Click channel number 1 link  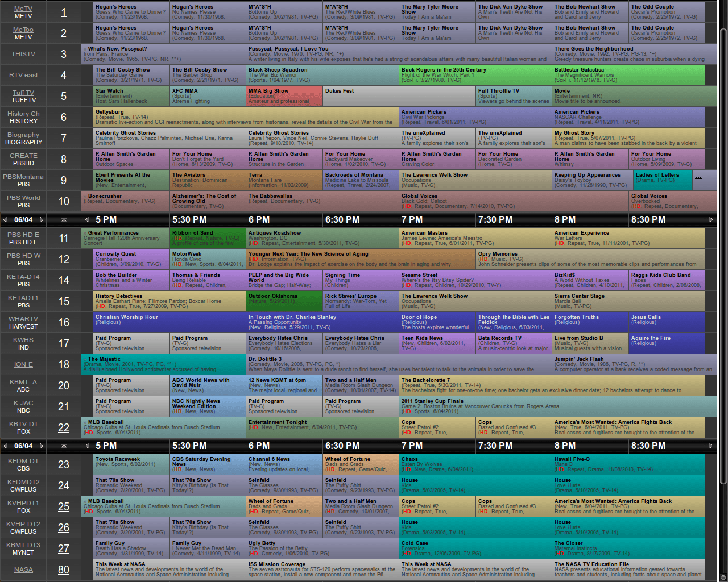[64, 12]
